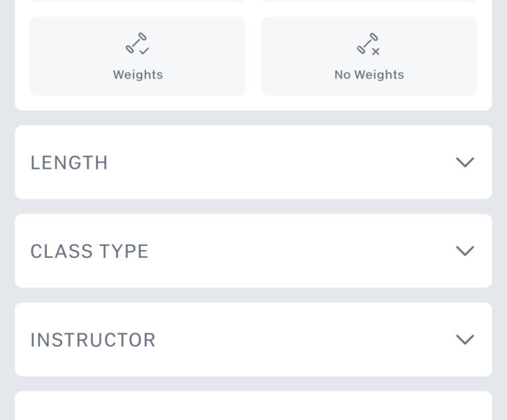Expand INSTRUCTOR using its down arrow
The width and height of the screenshot is (507, 420).
click(x=464, y=339)
